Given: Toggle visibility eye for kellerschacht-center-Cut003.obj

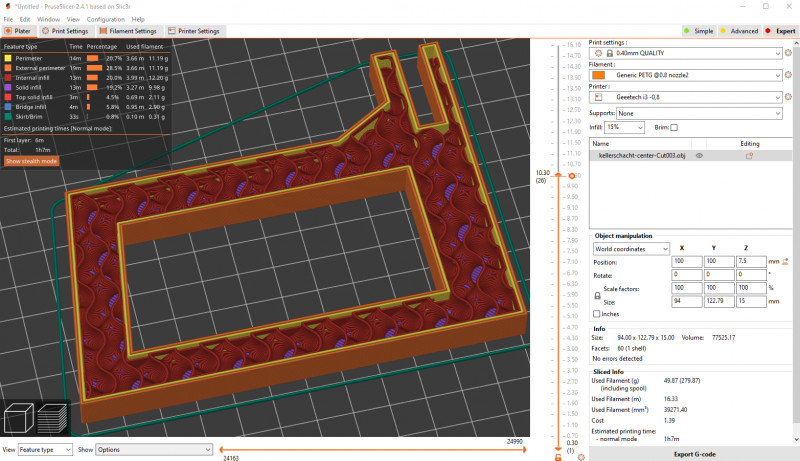Looking at the screenshot, I should pos(699,156).
